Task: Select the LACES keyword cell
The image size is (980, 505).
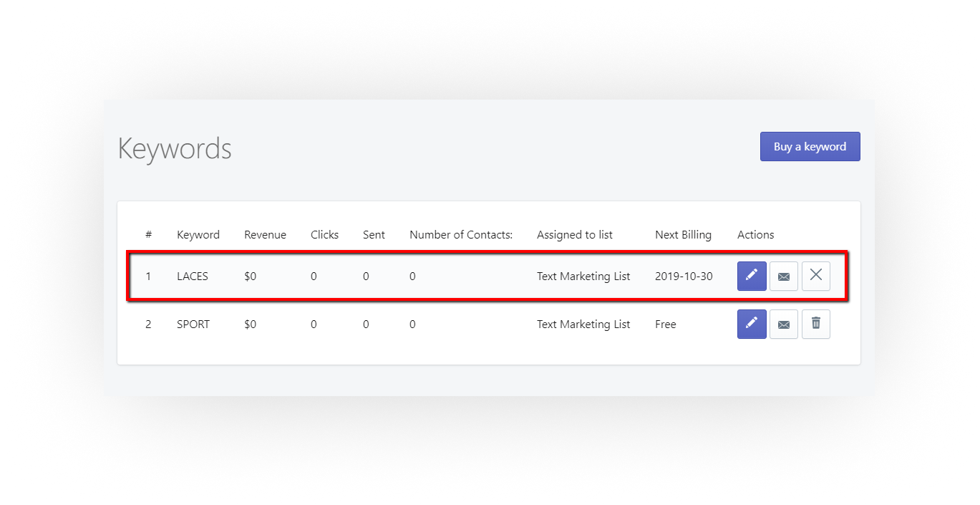Action: pos(193,276)
